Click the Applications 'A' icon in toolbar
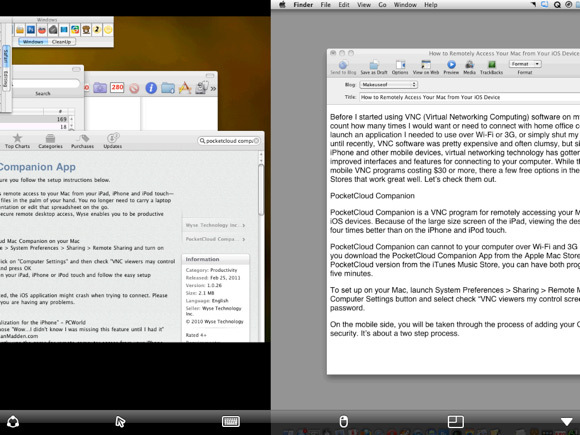This screenshot has height=435, width=580. [185, 88]
